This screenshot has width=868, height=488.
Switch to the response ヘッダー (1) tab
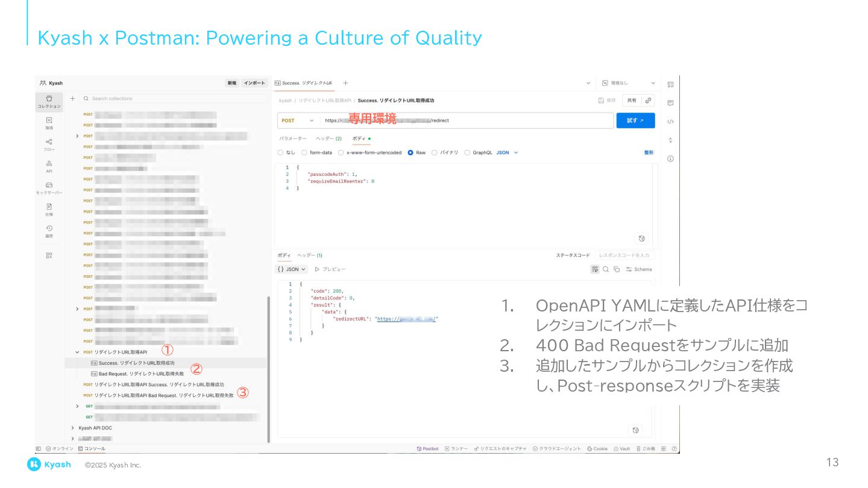310,255
